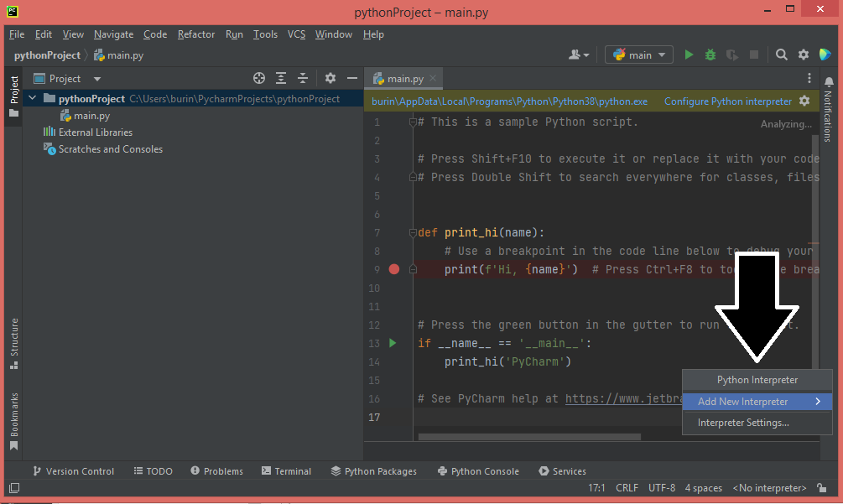Open Project panel options gear
This screenshot has height=504, width=843.
[330, 79]
